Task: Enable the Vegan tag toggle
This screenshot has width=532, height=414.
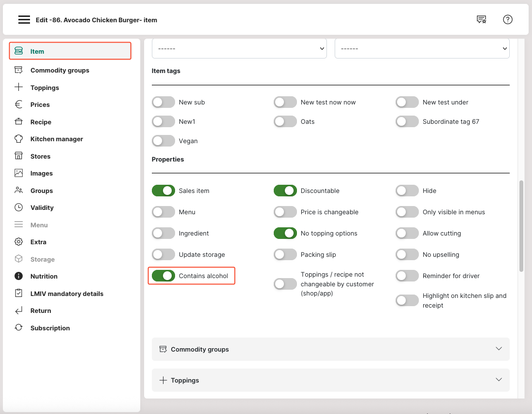Action: pyautogui.click(x=163, y=141)
